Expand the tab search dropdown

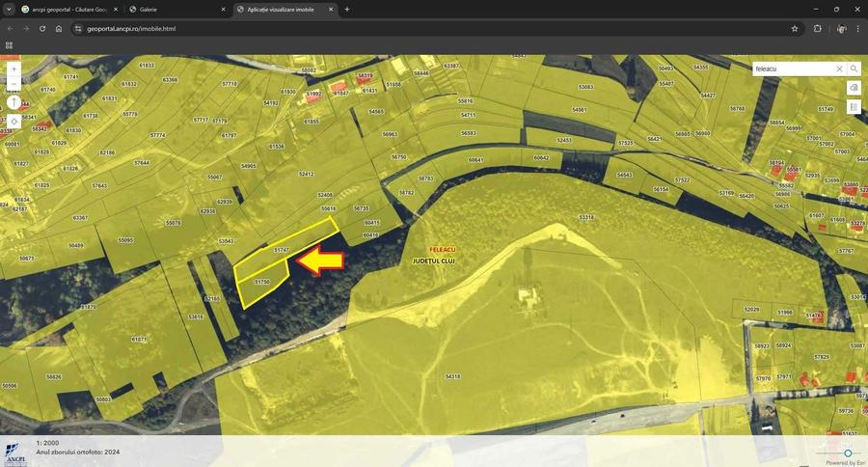(10, 10)
